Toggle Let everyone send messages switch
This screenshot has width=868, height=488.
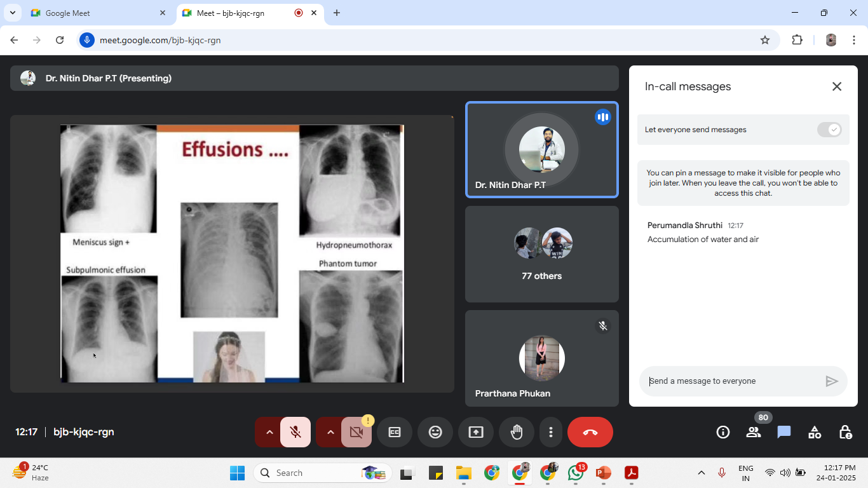tap(829, 130)
